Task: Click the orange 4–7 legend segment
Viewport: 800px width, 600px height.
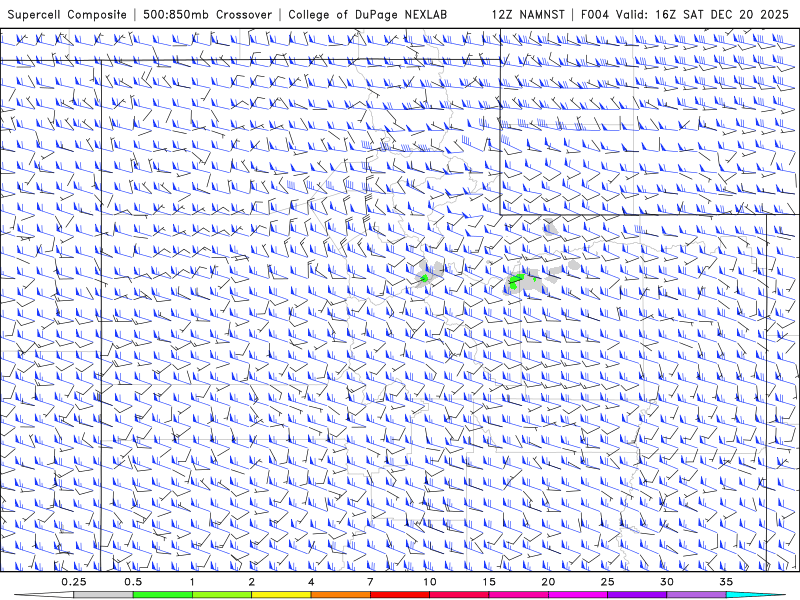Action: point(340,595)
